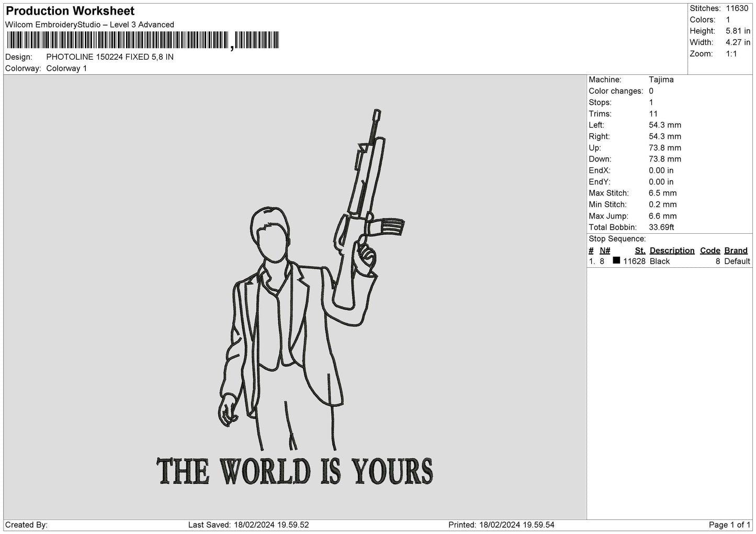This screenshot has height=534, width=756.
Task: Click the "Right:" label
Action: click(x=599, y=137)
